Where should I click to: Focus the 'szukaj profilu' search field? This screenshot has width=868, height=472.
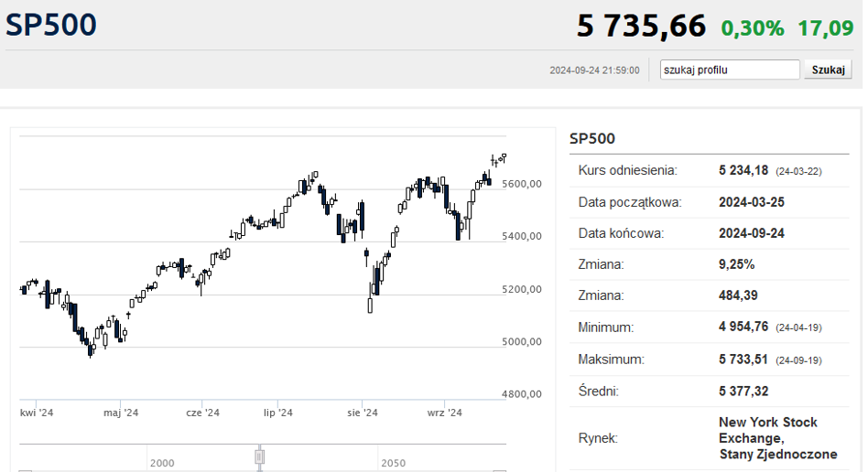[730, 70]
